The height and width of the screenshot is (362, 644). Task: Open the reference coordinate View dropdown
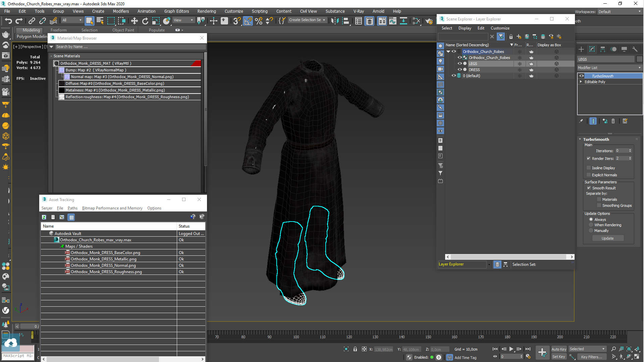183,20
